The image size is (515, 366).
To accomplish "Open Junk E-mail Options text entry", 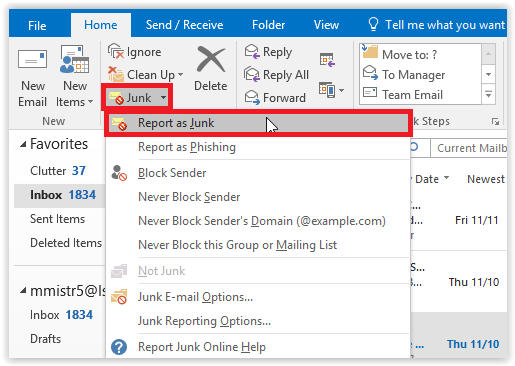I will coord(195,297).
